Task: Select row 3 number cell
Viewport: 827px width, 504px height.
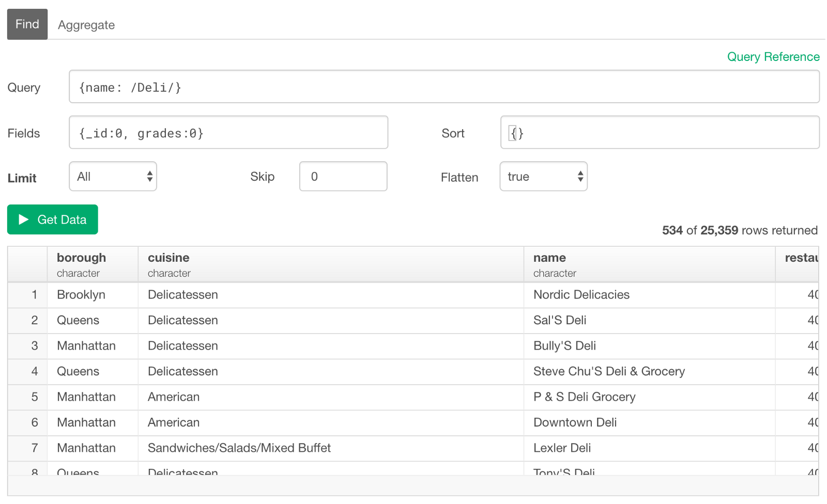Action: pyautogui.click(x=28, y=346)
